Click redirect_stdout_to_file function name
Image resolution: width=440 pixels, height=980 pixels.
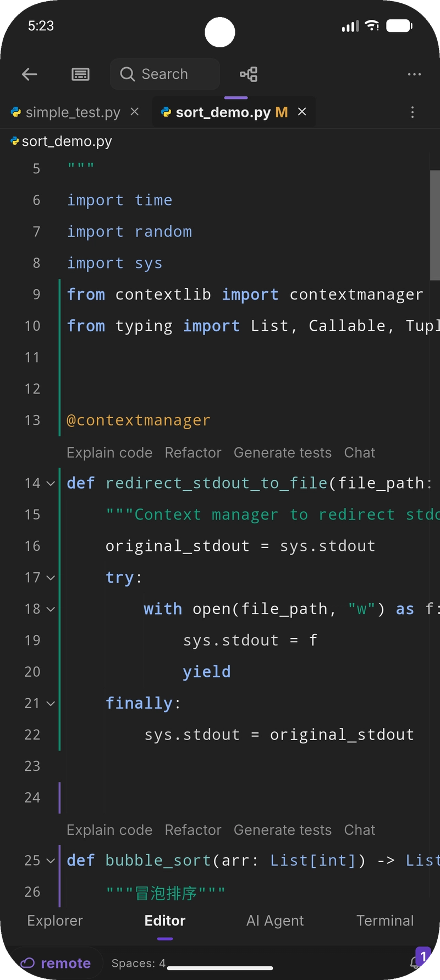click(217, 483)
